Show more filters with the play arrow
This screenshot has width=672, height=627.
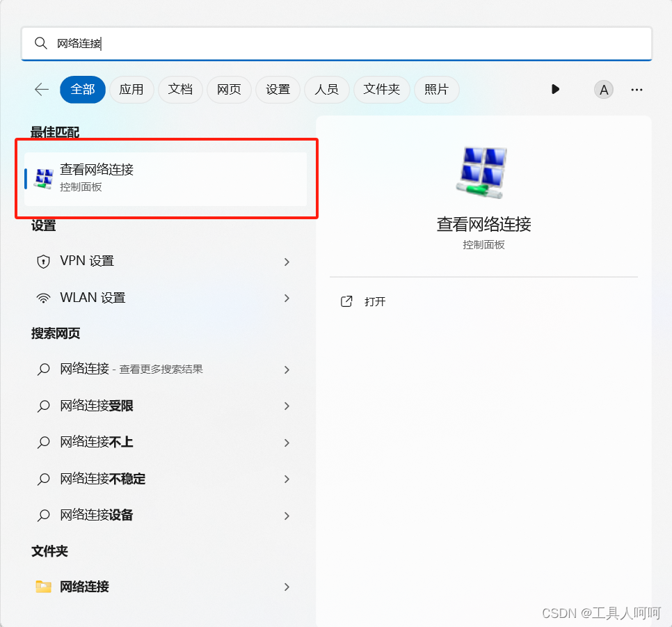click(x=555, y=89)
